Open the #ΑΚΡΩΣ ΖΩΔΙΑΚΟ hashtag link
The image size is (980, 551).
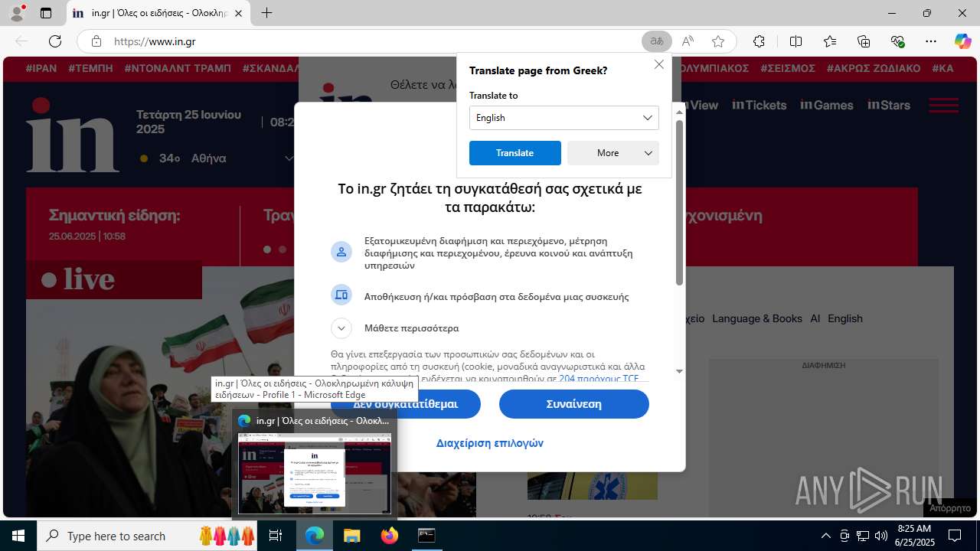(874, 68)
